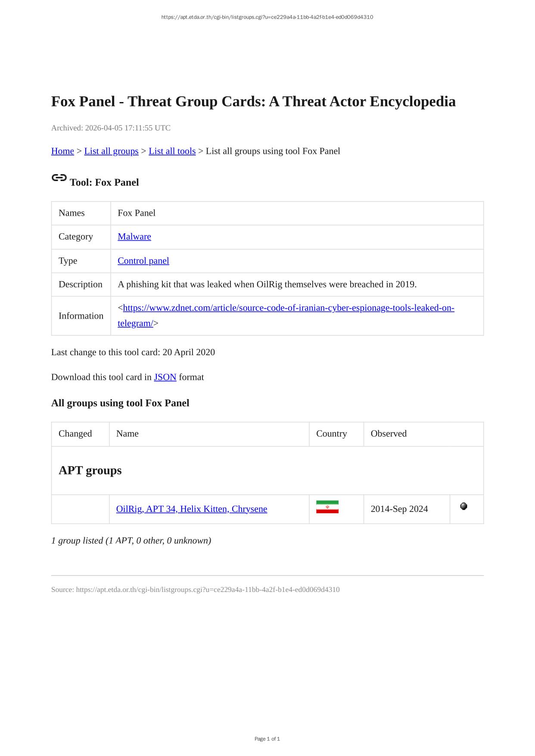Click the Changed column header
535x756 pixels.
[75, 434]
